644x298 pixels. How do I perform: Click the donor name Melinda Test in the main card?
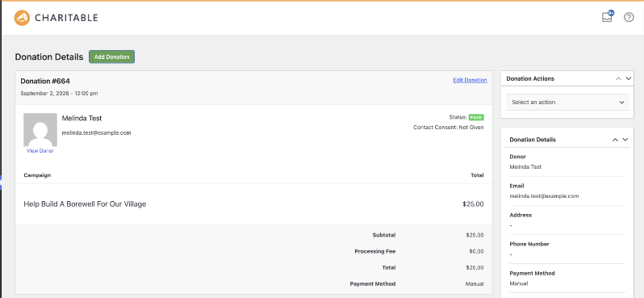tap(82, 119)
